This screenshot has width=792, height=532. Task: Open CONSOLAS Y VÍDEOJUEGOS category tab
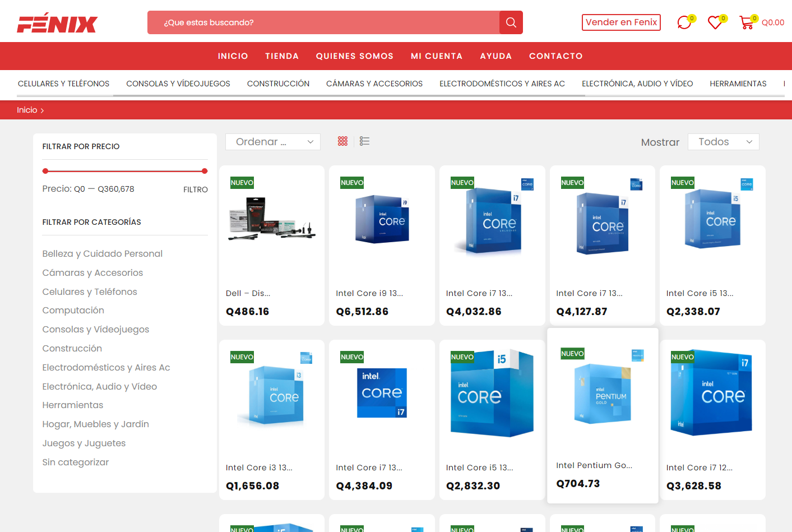[x=178, y=84]
